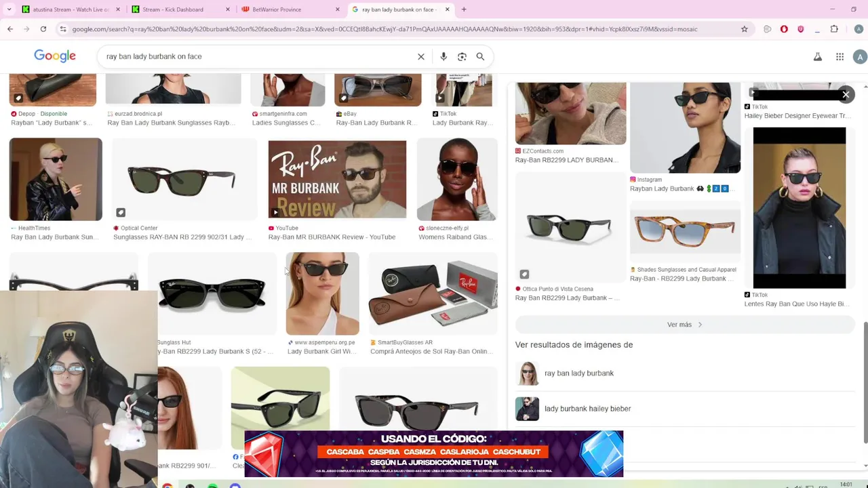Open Search Labs flask icon
868x488 pixels.
tap(818, 57)
